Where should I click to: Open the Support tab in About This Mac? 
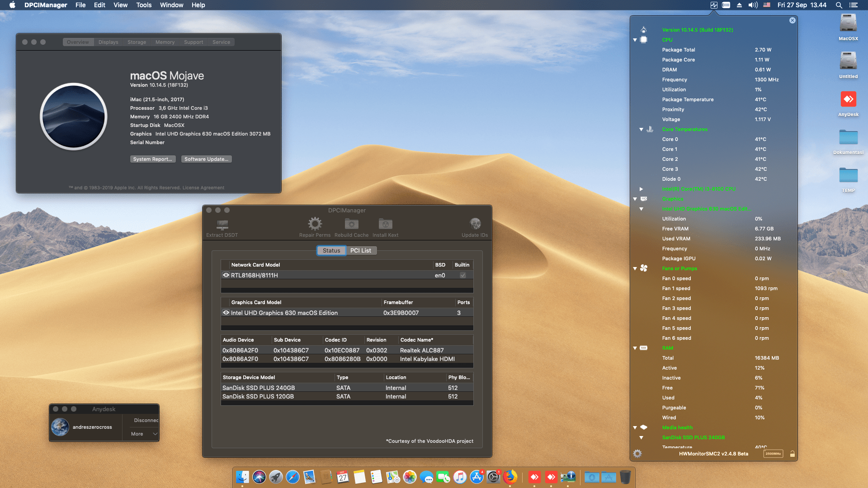coord(193,42)
